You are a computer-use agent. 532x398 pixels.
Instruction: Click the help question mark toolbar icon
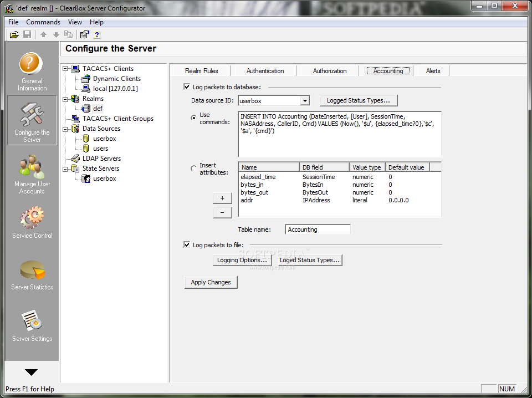pos(97,34)
